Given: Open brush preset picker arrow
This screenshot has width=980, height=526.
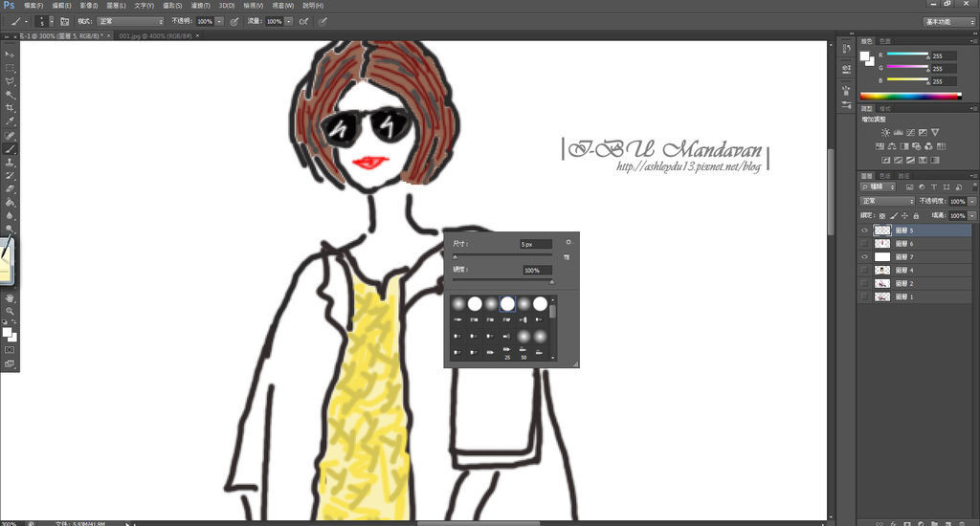Looking at the screenshot, I should (52, 21).
